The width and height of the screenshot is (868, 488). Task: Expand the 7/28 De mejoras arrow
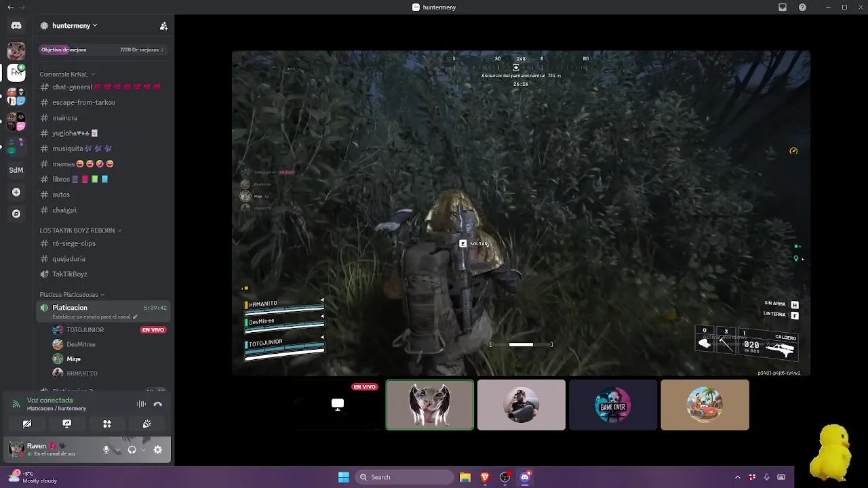click(162, 49)
